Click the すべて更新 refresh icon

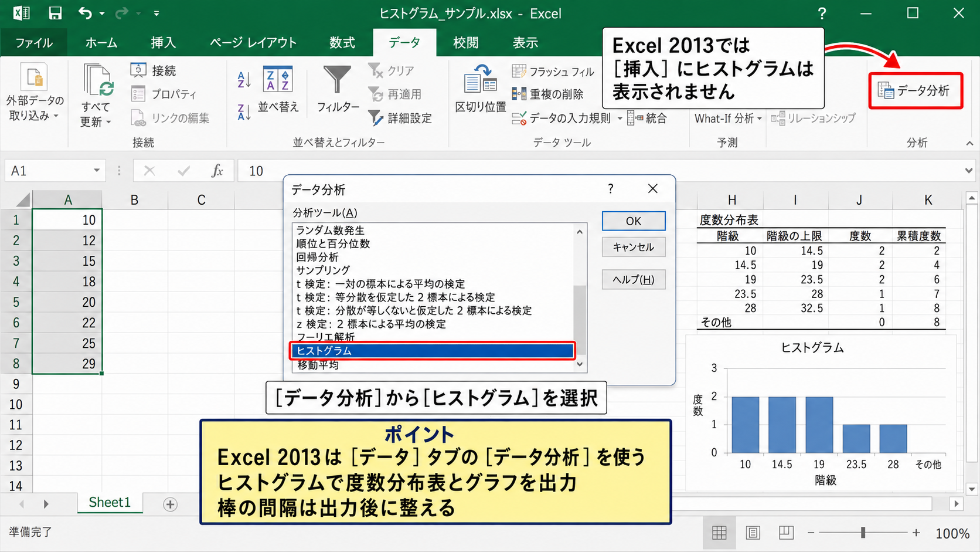pos(98,80)
